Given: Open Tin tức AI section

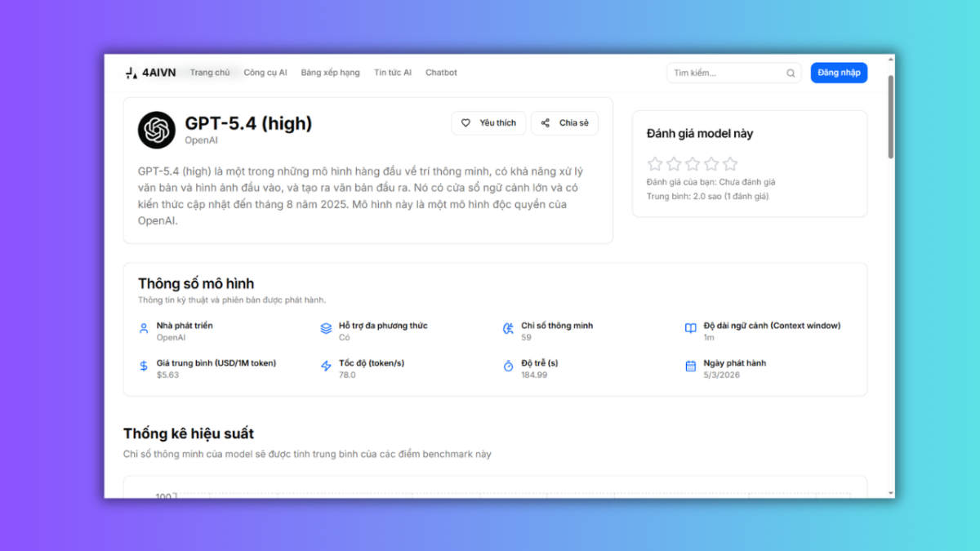Looking at the screenshot, I should [x=393, y=73].
